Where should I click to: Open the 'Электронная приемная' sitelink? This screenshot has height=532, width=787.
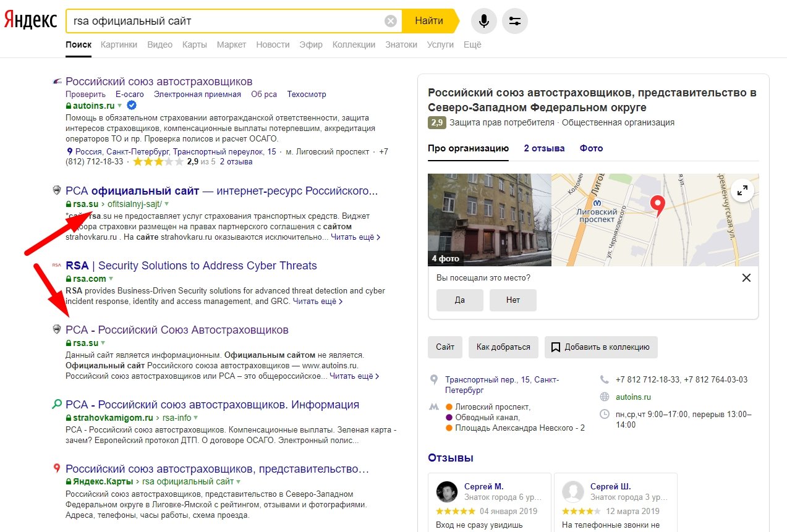[x=197, y=95]
